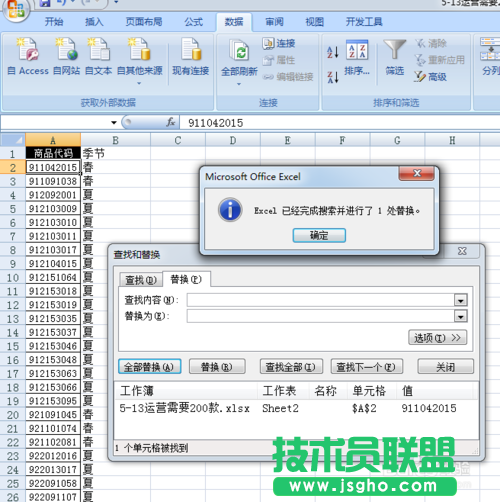Select cell containing 921091045
500x502 pixels.
click(53, 415)
